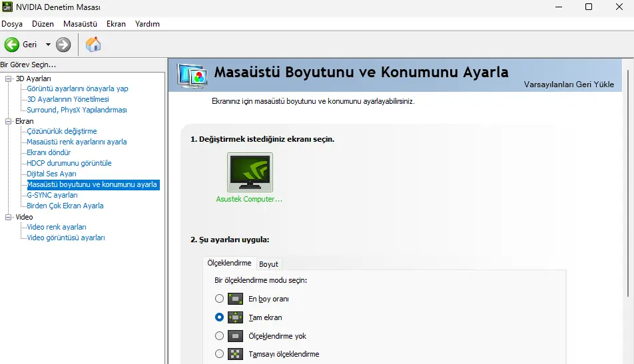Click the NVIDIA app icon in title bar
This screenshot has height=364, width=634.
click(7, 7)
